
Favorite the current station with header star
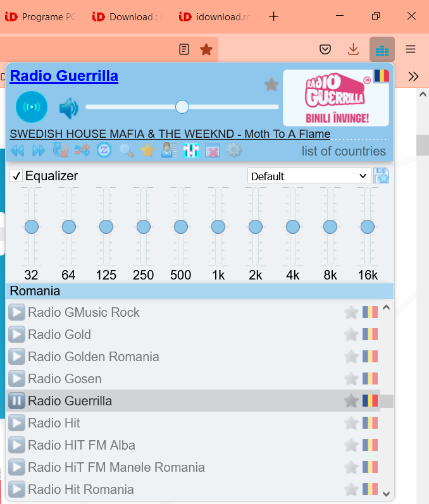click(x=271, y=85)
